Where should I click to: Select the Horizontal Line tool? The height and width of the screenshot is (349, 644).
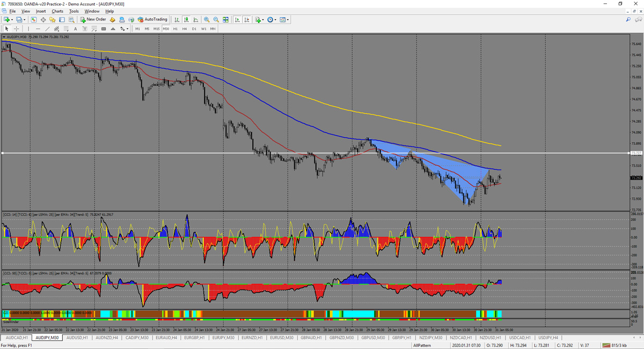coord(38,29)
